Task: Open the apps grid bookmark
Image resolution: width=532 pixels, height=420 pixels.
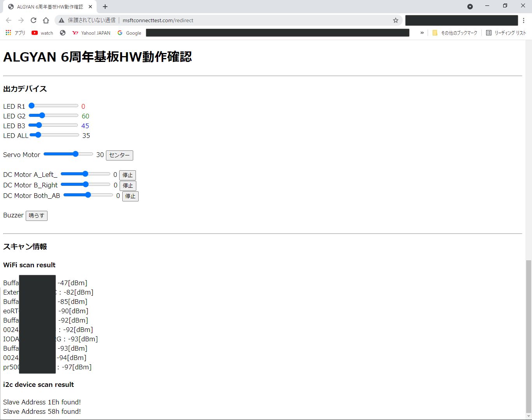Action: 15,33
